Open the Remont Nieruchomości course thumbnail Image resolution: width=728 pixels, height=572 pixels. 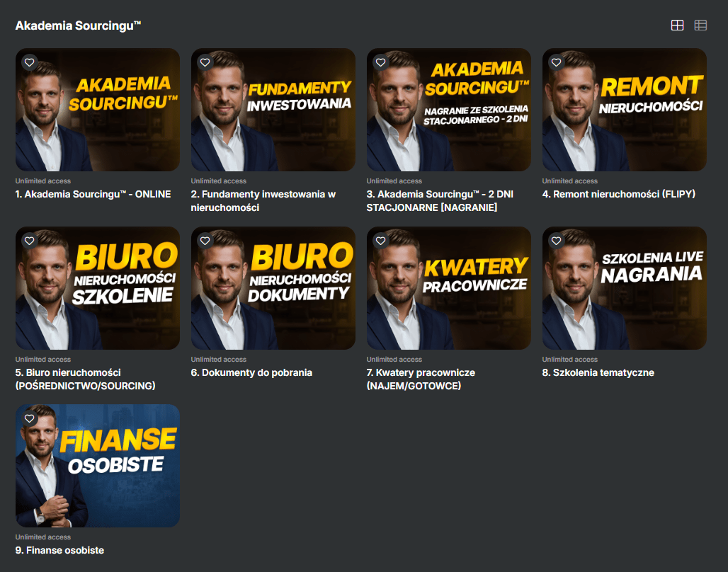coord(625,110)
